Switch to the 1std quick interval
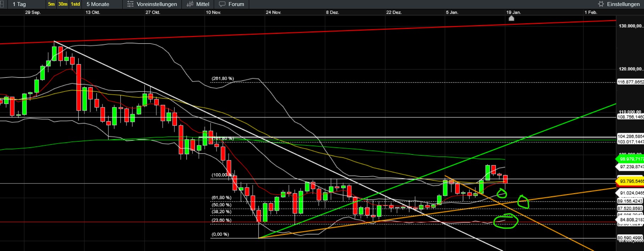This screenshot has height=251, width=644. (75, 4)
